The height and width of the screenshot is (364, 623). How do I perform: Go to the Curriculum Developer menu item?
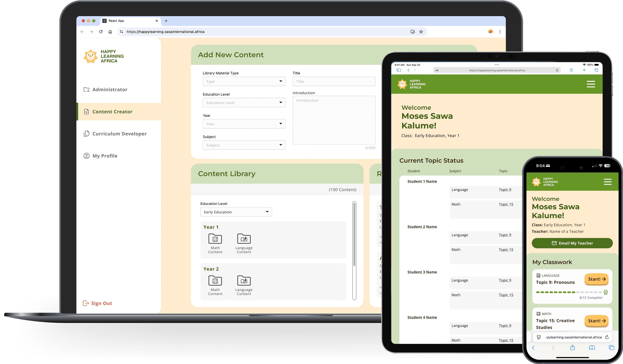tap(119, 134)
